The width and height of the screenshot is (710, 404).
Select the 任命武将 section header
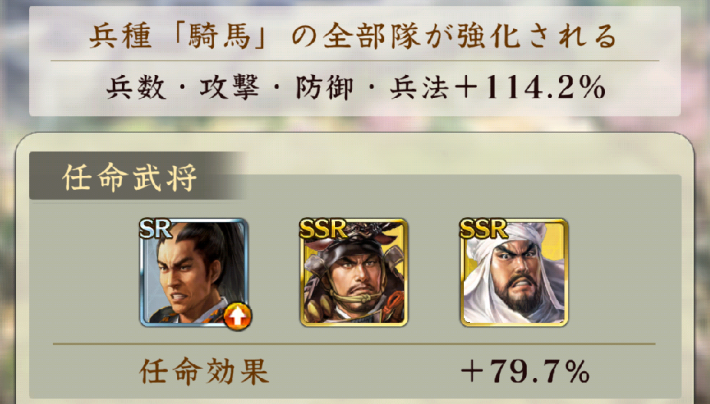point(130,177)
